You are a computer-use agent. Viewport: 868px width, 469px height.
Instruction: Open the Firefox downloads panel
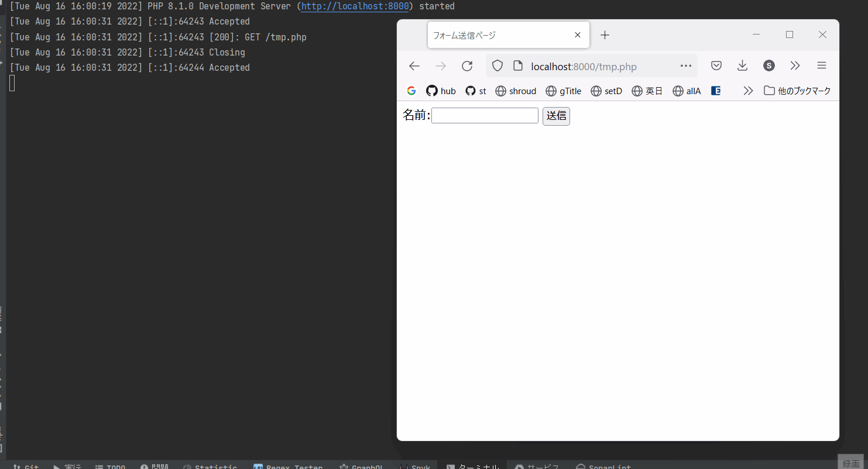point(742,66)
